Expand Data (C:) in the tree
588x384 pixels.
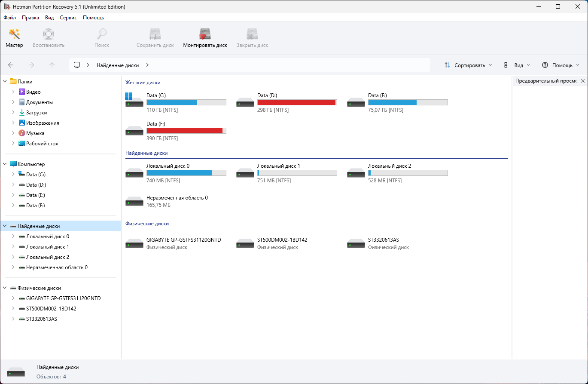(13, 174)
